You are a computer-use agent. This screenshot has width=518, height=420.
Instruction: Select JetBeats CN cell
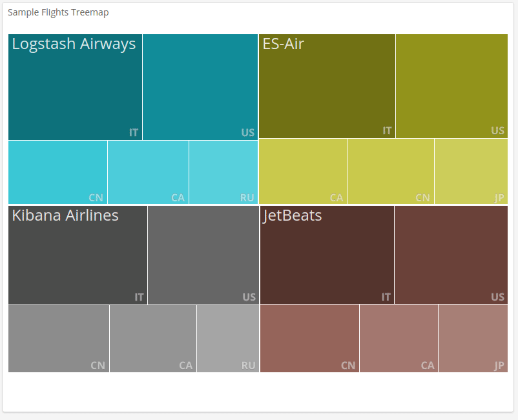tap(309, 339)
